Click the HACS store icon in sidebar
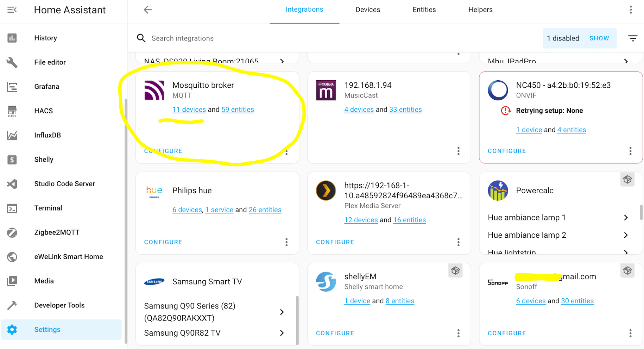Image resolution: width=644 pixels, height=349 pixels. 12,111
